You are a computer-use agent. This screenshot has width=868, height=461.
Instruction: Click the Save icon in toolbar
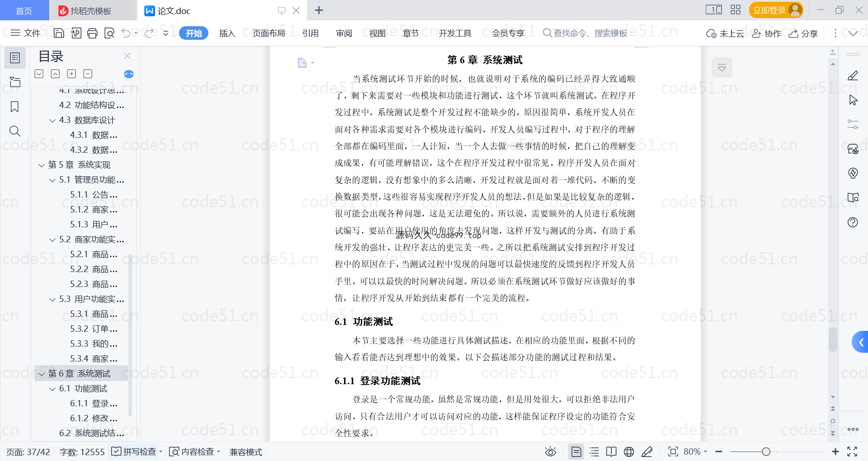[x=59, y=33]
